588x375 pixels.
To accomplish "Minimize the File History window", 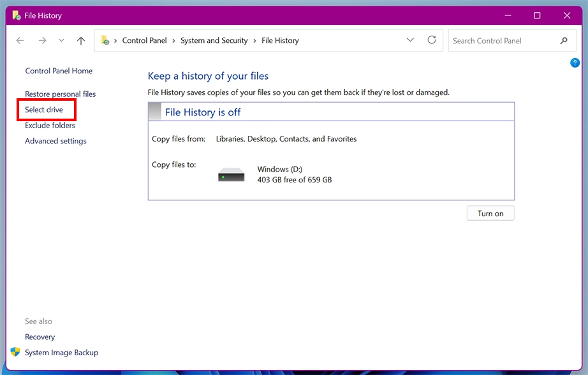I will click(508, 15).
